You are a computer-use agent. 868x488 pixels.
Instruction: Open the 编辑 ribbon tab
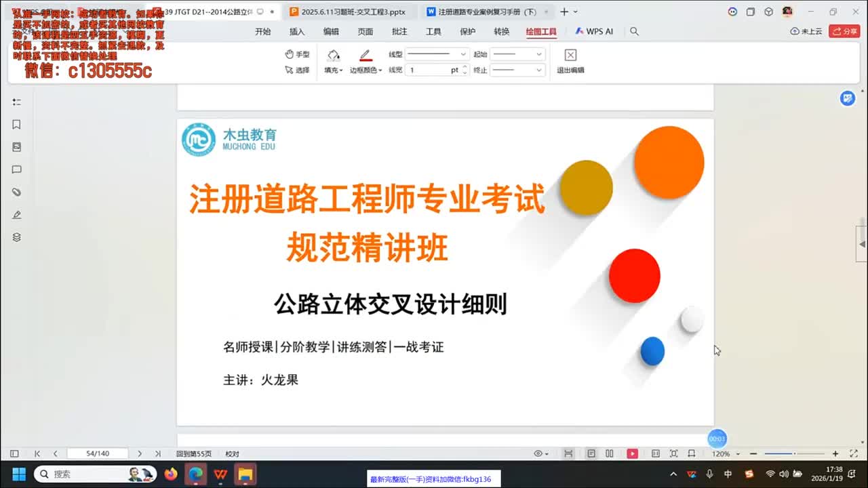coord(331,31)
